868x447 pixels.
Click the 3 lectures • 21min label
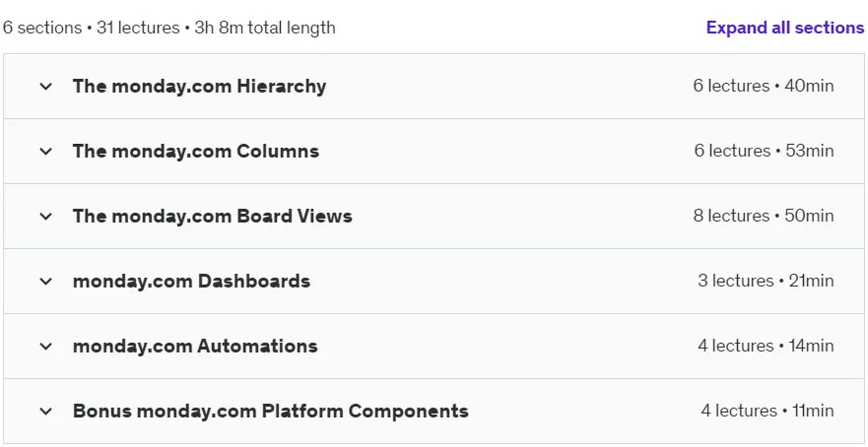coord(766,281)
